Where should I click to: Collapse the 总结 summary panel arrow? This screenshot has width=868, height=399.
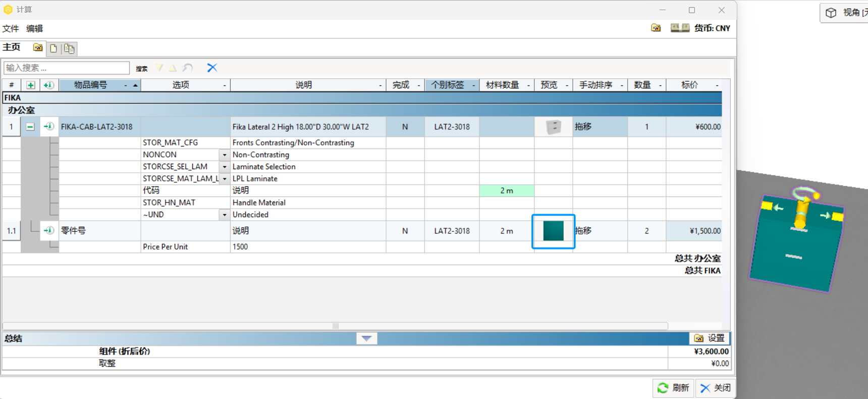367,338
